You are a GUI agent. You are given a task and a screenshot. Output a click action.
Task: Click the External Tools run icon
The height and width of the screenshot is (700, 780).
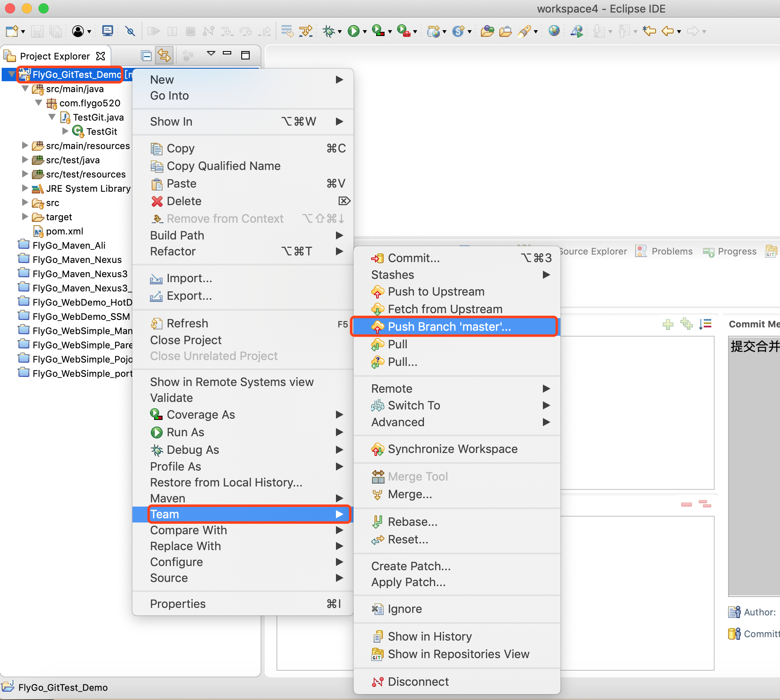(403, 31)
